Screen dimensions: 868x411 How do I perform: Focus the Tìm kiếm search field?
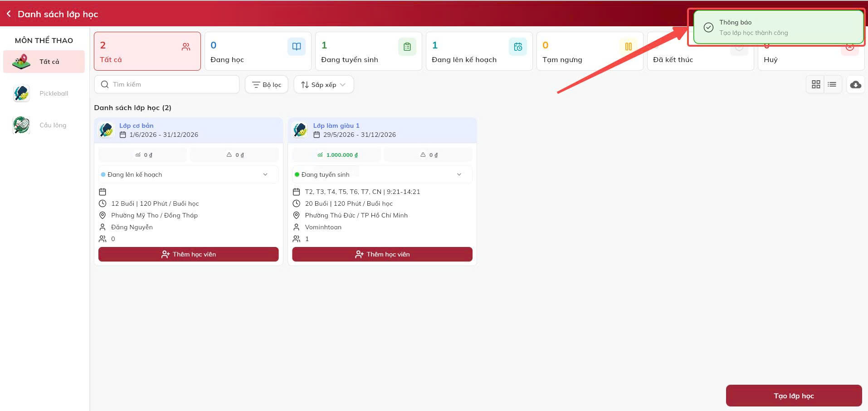pyautogui.click(x=167, y=84)
